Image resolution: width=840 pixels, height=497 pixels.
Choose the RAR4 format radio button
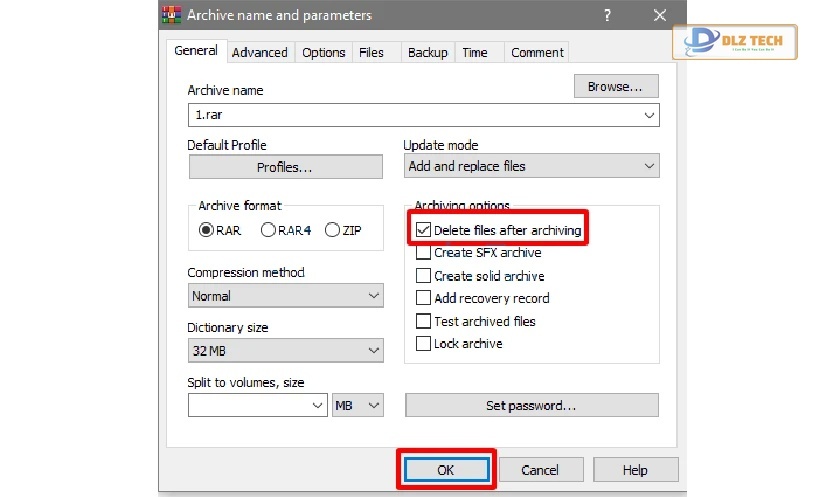[268, 230]
